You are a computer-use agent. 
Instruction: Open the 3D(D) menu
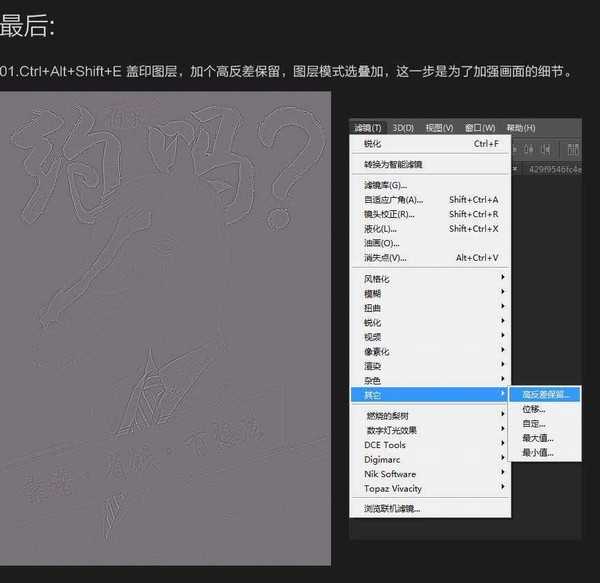(x=403, y=128)
